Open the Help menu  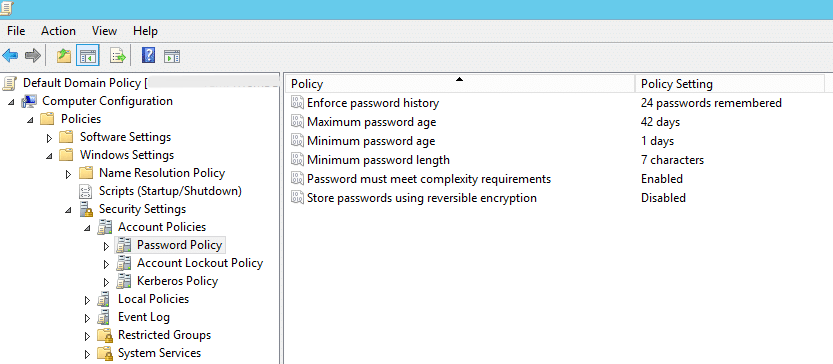tap(145, 31)
